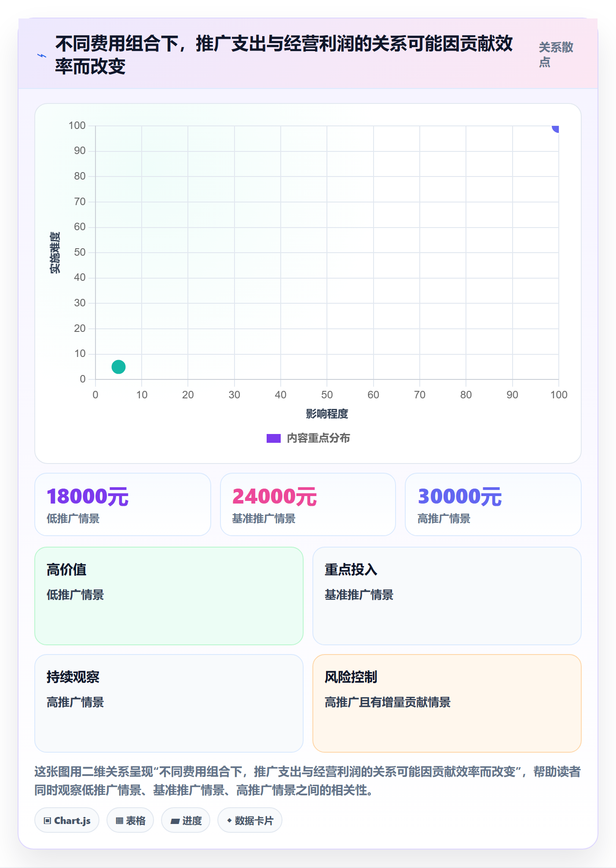Image resolution: width=616 pixels, height=868 pixels.
Task: Select the 30000元 value
Action: pos(460,497)
